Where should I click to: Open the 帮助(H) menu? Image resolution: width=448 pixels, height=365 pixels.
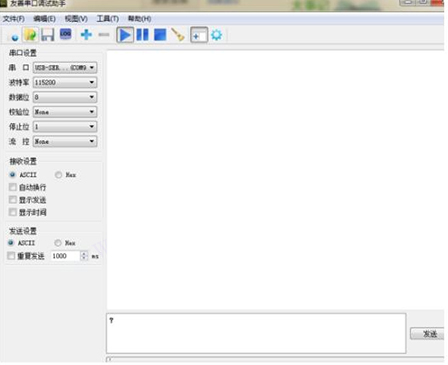coord(140,19)
